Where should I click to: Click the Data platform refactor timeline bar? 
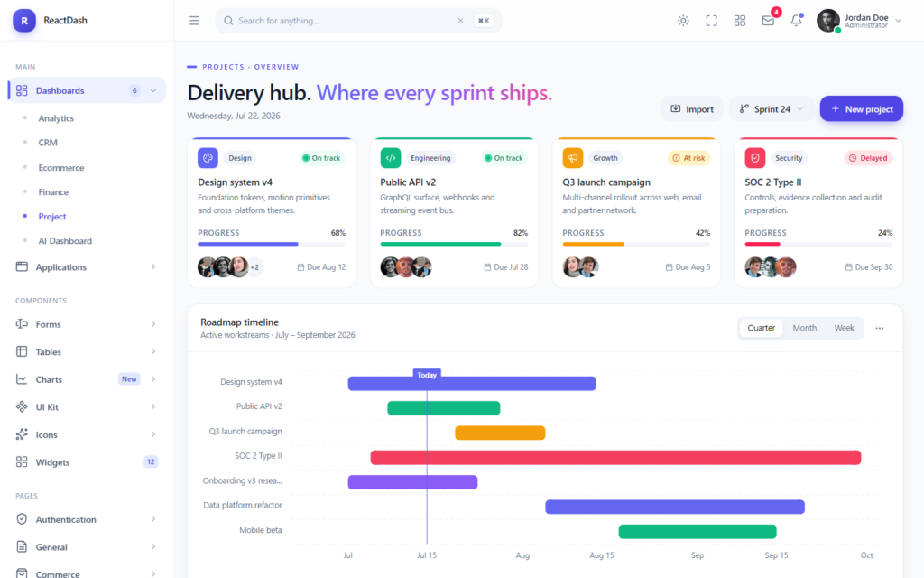[675, 507]
